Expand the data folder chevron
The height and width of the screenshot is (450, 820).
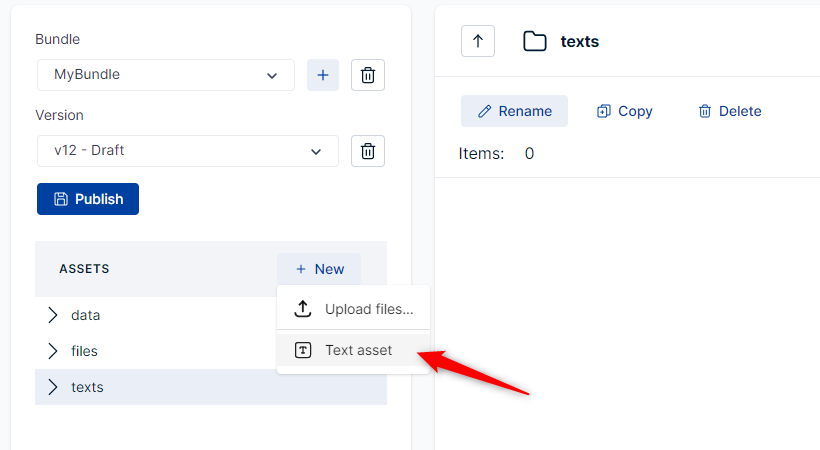pyautogui.click(x=53, y=315)
